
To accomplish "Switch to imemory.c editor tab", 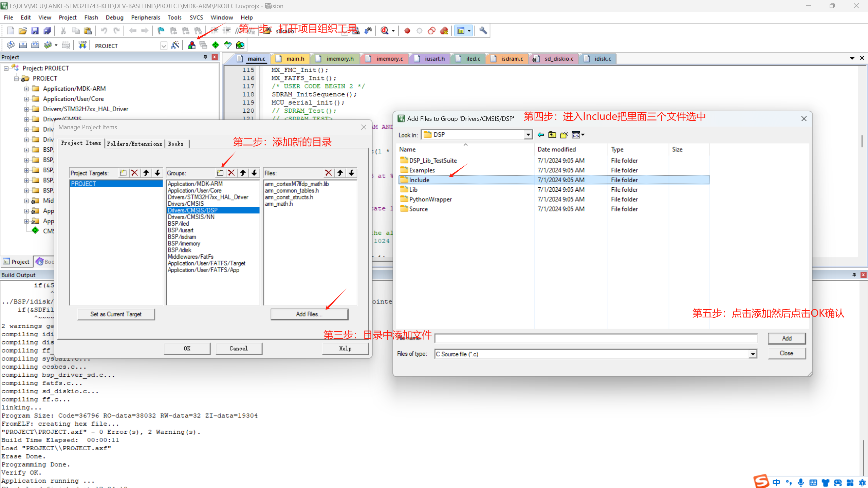I will coord(385,59).
